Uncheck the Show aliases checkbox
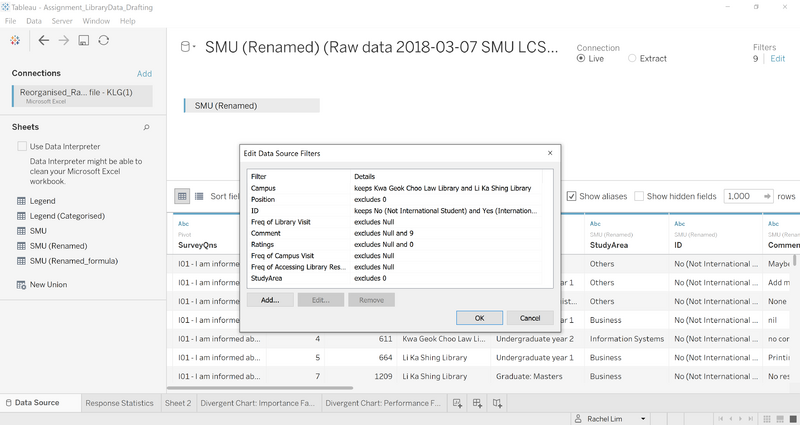 coord(571,196)
